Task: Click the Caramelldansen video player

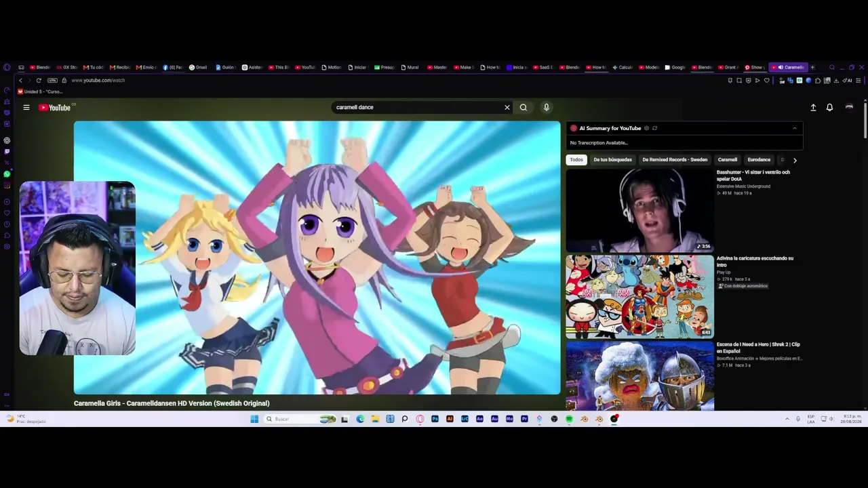Action: [x=317, y=258]
